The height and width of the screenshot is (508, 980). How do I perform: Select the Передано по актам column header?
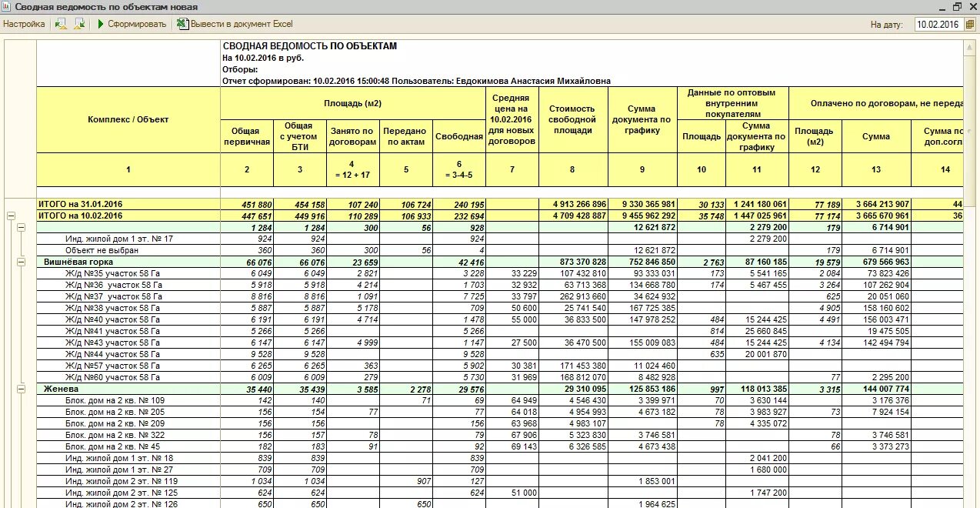click(406, 136)
